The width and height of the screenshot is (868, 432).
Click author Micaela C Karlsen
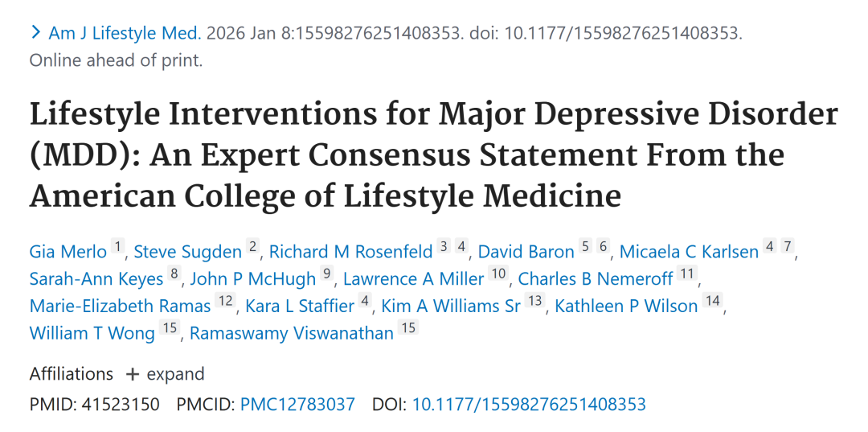click(x=689, y=252)
